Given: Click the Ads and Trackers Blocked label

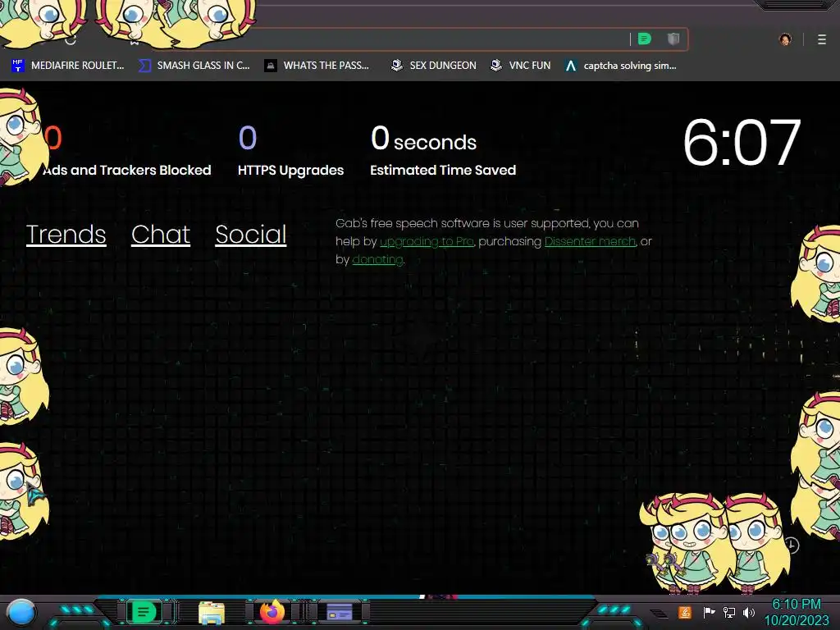Looking at the screenshot, I should (x=127, y=171).
